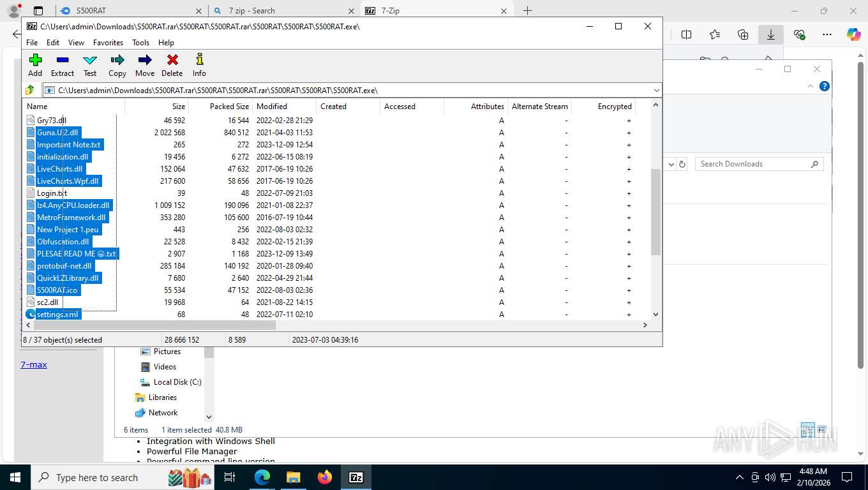The width and height of the screenshot is (868, 490).
Task: Open the Tools menu
Action: [x=140, y=43]
